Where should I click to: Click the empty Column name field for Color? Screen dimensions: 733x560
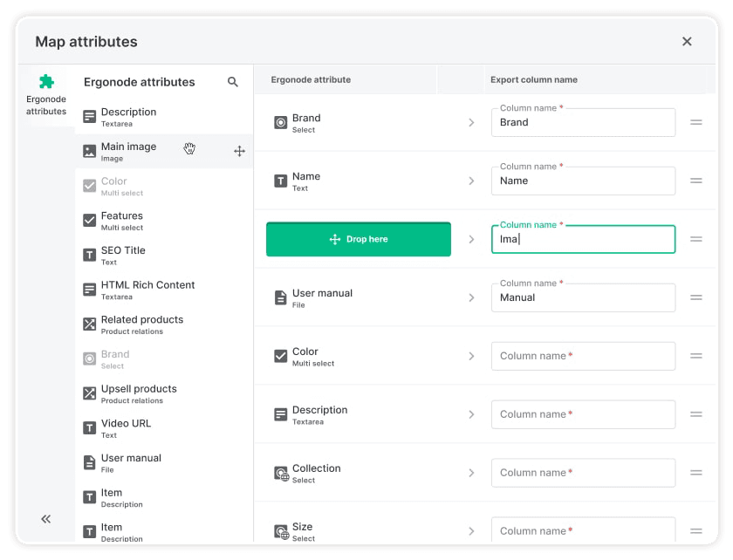(x=583, y=356)
